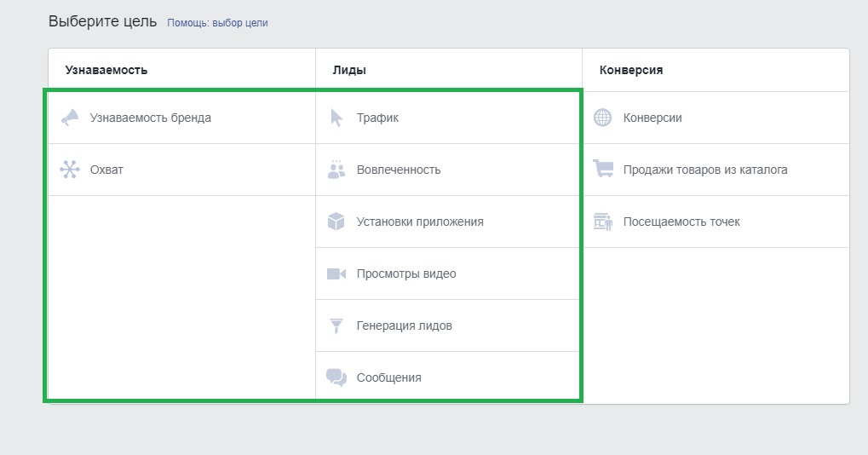Click the cursor arrow icon beside Трафик

336,118
